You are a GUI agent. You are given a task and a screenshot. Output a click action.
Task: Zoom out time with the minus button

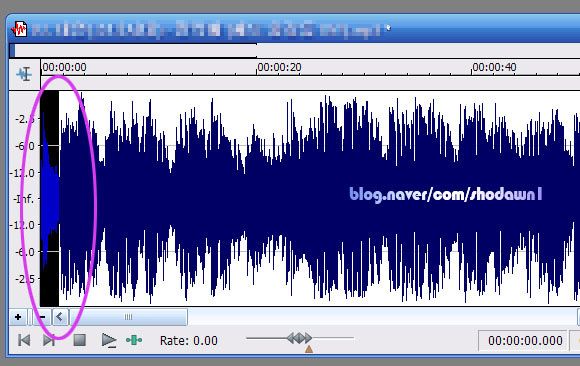[x=42, y=317]
